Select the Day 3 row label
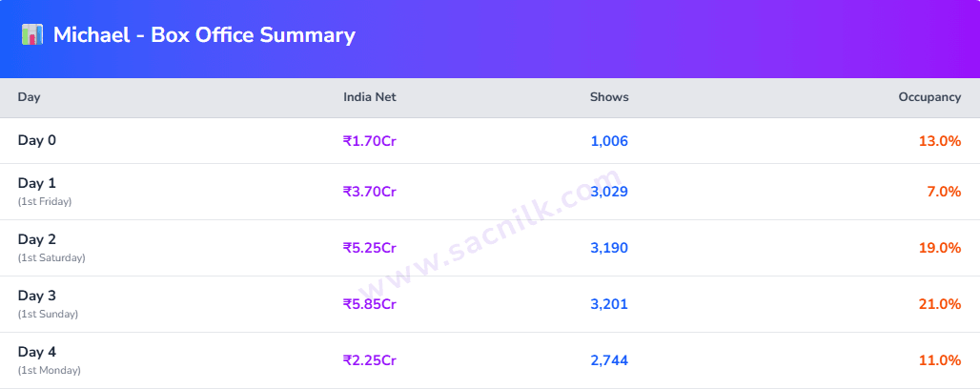 [37, 296]
